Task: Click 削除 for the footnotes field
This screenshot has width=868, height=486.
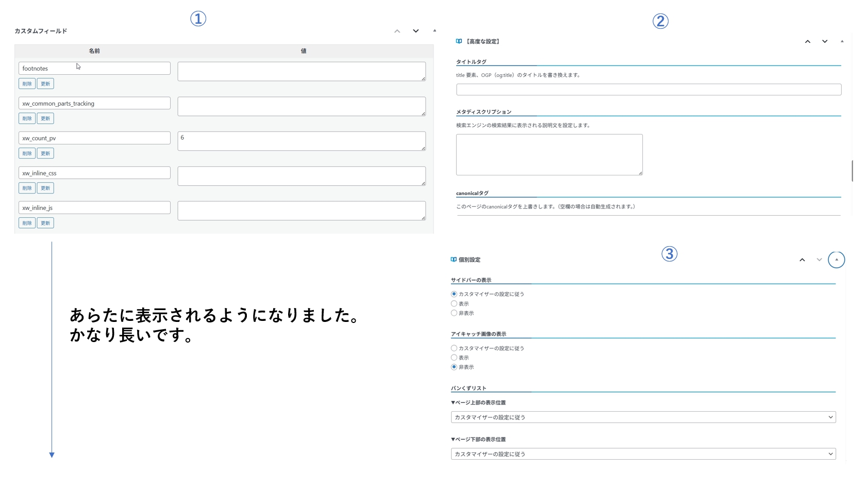Action: tap(27, 84)
